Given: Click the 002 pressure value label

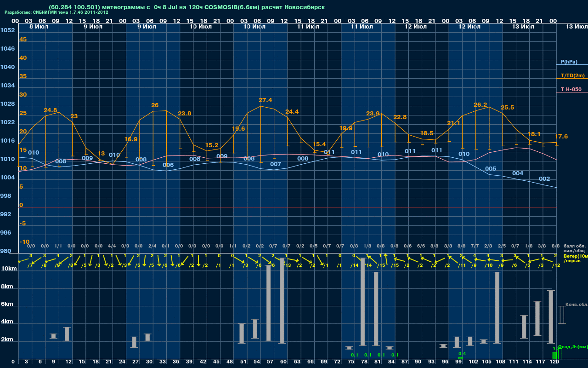Looking at the screenshot, I should [544, 179].
